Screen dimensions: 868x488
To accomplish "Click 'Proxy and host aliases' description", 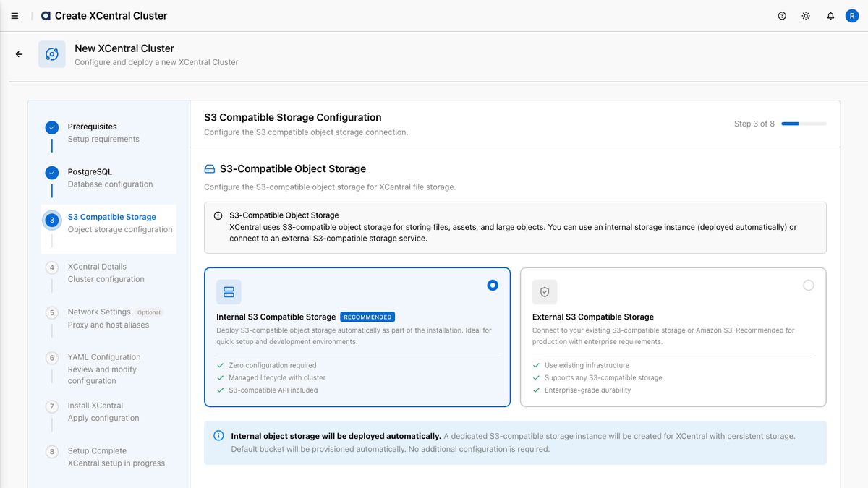I will click(109, 325).
